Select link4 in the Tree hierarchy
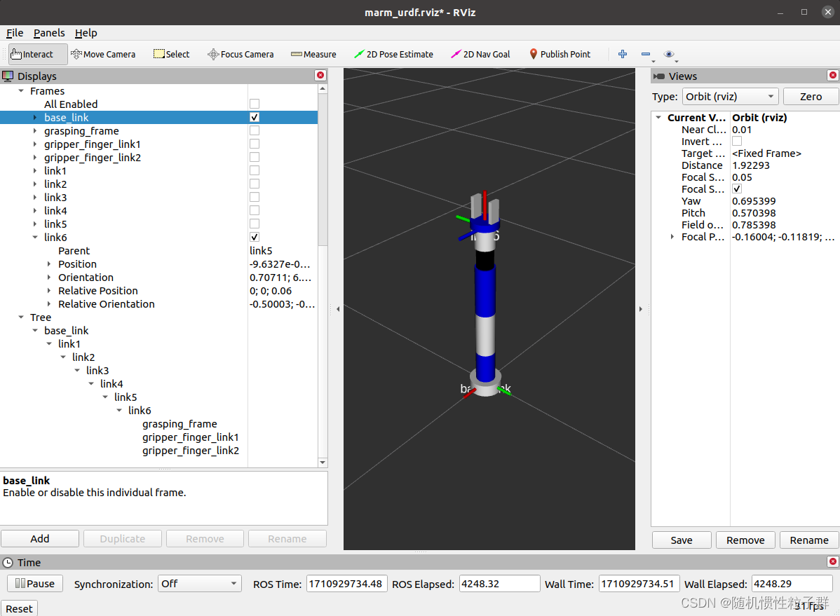This screenshot has width=840, height=616. [x=111, y=384]
